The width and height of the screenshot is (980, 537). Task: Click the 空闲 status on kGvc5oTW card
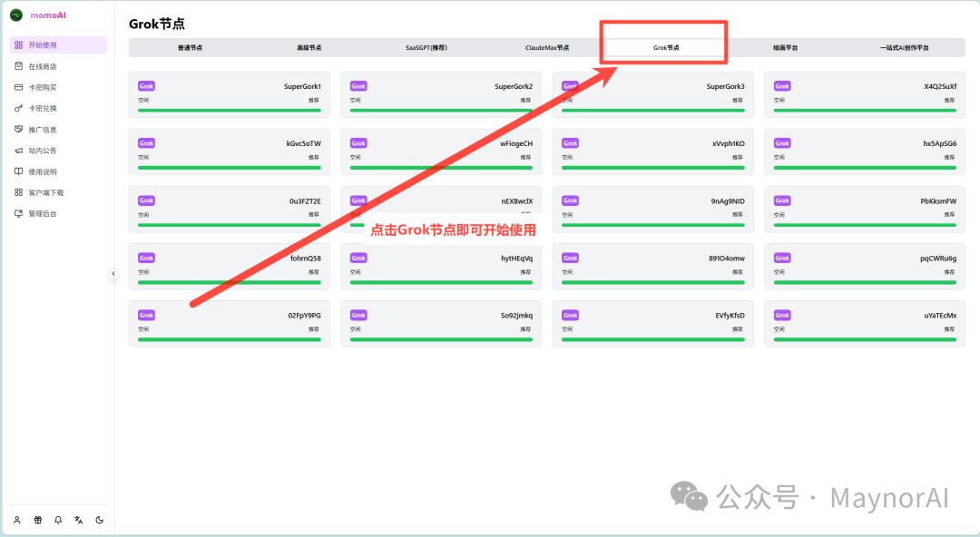pos(143,158)
